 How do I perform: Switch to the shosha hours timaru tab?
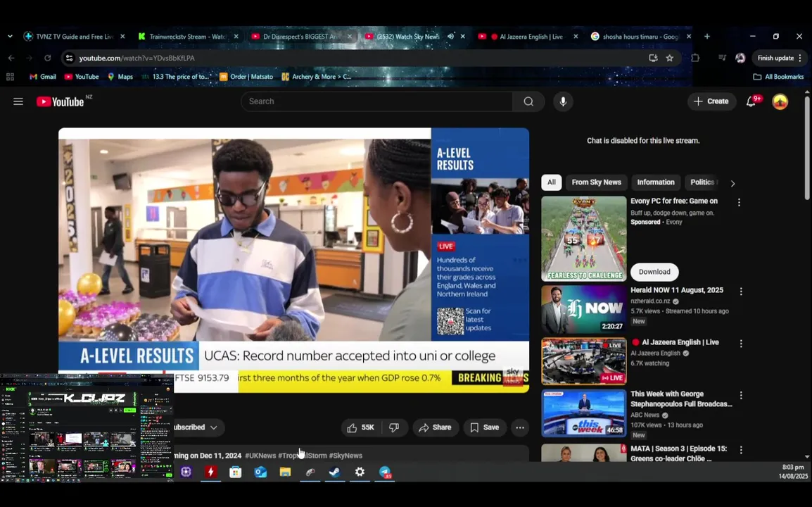pos(641,37)
